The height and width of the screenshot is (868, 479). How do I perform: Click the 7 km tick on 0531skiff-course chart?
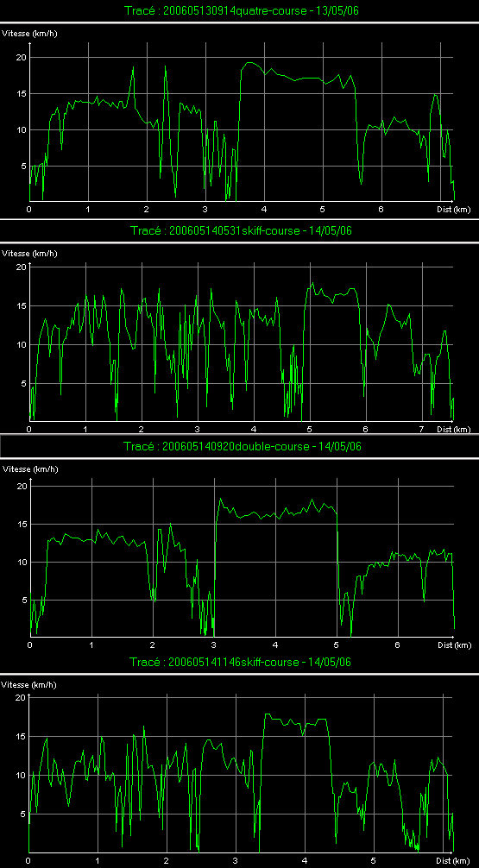coord(421,429)
